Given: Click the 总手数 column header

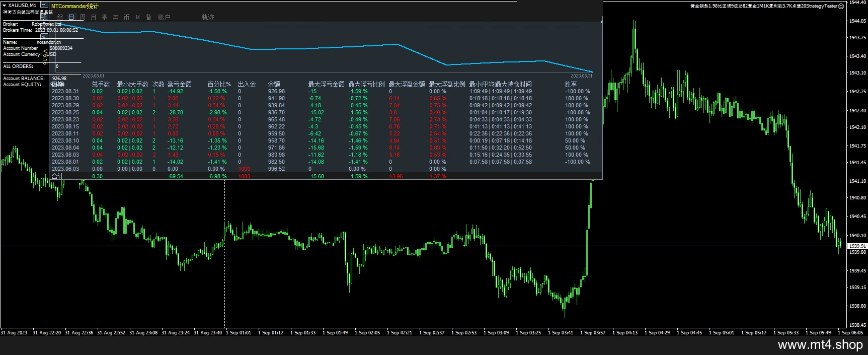Looking at the screenshot, I should (101, 84).
